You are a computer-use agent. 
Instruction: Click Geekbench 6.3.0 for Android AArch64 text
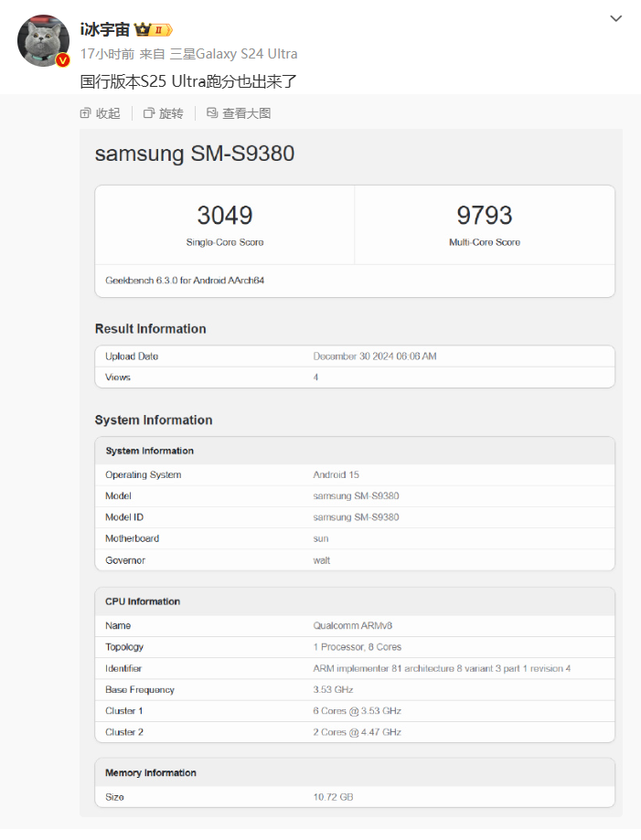(185, 281)
